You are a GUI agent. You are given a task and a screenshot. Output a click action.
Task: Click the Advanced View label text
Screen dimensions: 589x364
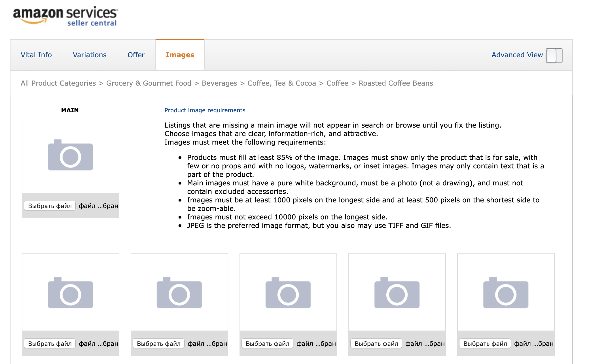pos(517,55)
